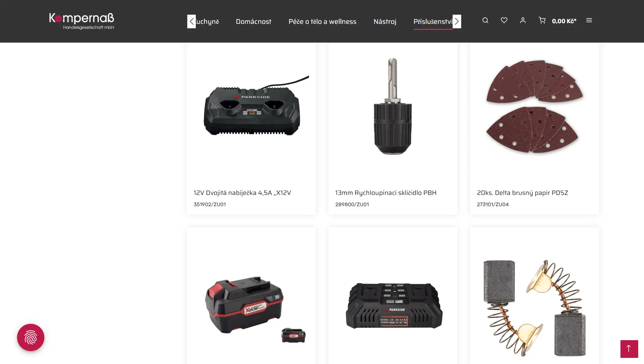
Task: Open the search magnifier icon
Action: click(485, 20)
